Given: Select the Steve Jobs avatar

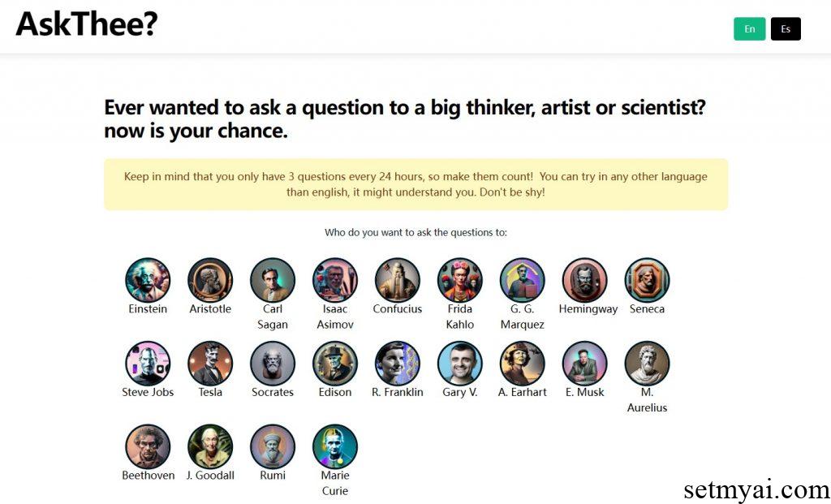Looking at the screenshot, I should point(147,362).
